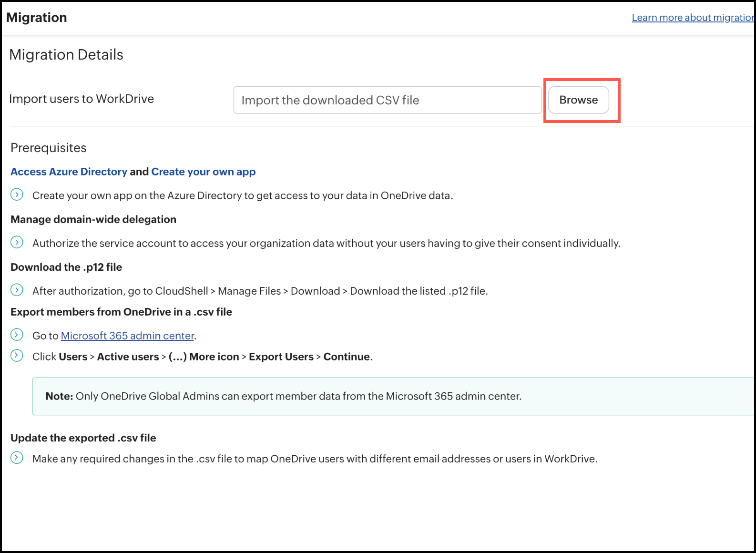
Task: Click the arrow icon next to 'Make any required changes'
Action: click(x=17, y=458)
